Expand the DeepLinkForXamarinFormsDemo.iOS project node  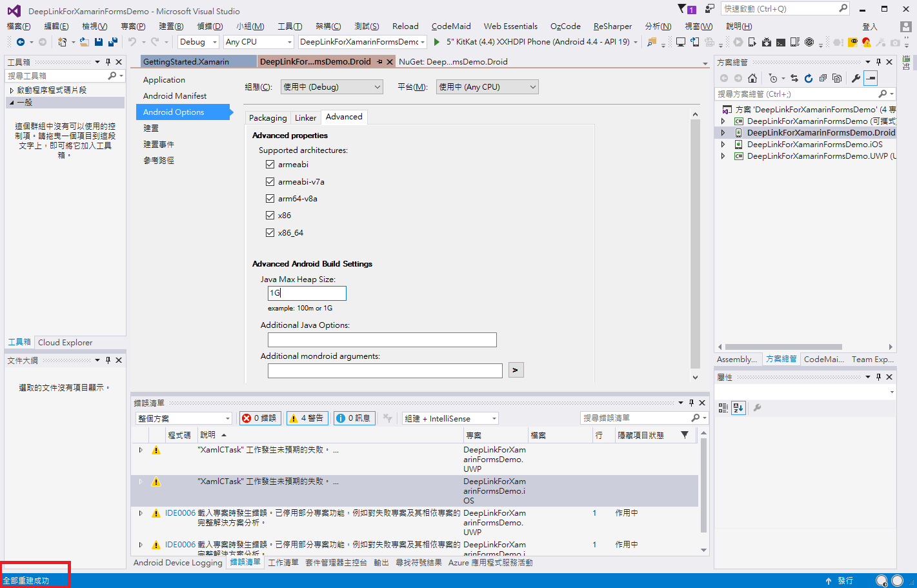coord(723,145)
